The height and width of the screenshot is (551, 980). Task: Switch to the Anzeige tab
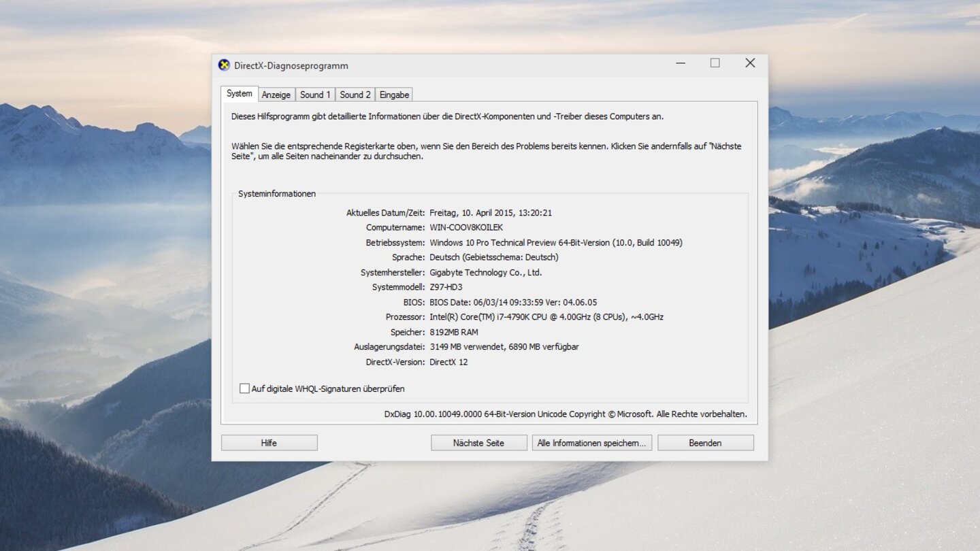[x=276, y=95]
